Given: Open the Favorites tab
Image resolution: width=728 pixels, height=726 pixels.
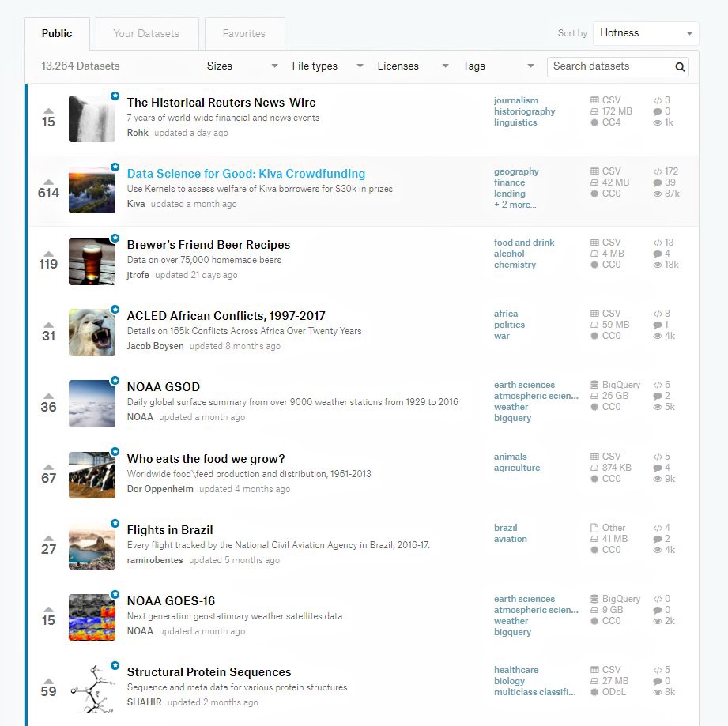Looking at the screenshot, I should click(244, 34).
